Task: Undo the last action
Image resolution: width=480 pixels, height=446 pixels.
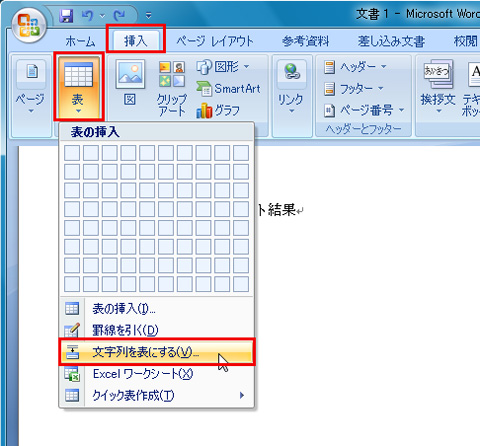Action: coord(88,15)
